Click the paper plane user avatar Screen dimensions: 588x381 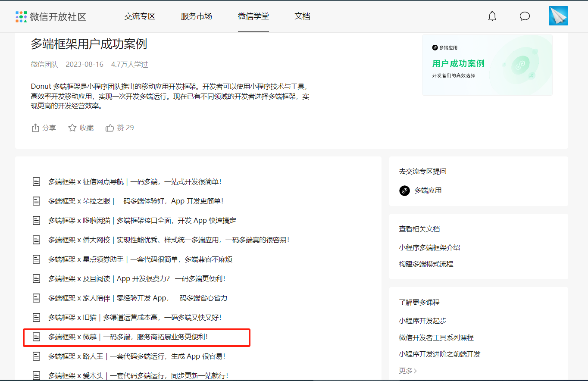pos(558,16)
